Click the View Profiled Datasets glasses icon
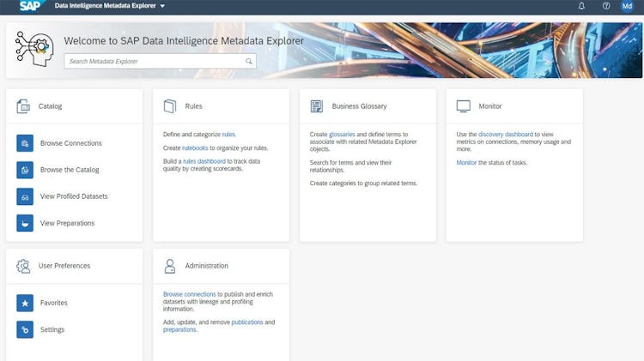 (25, 196)
